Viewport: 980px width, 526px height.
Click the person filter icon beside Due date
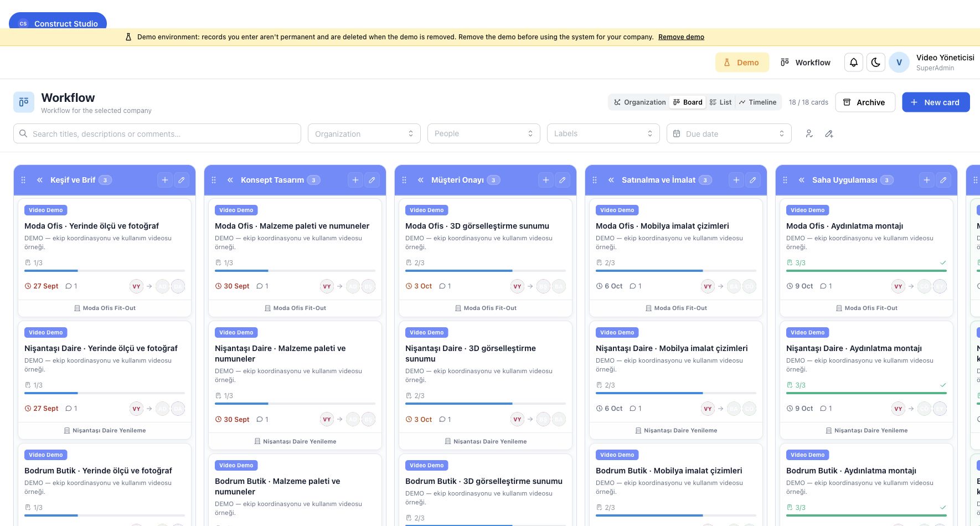click(x=809, y=133)
